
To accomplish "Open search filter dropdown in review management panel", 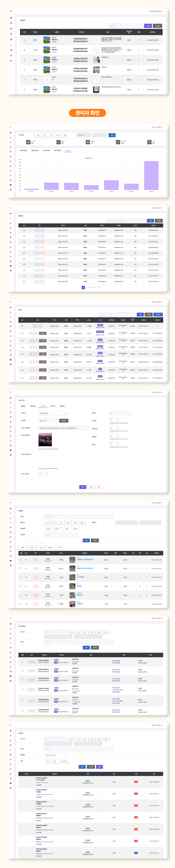I will pos(114,26).
